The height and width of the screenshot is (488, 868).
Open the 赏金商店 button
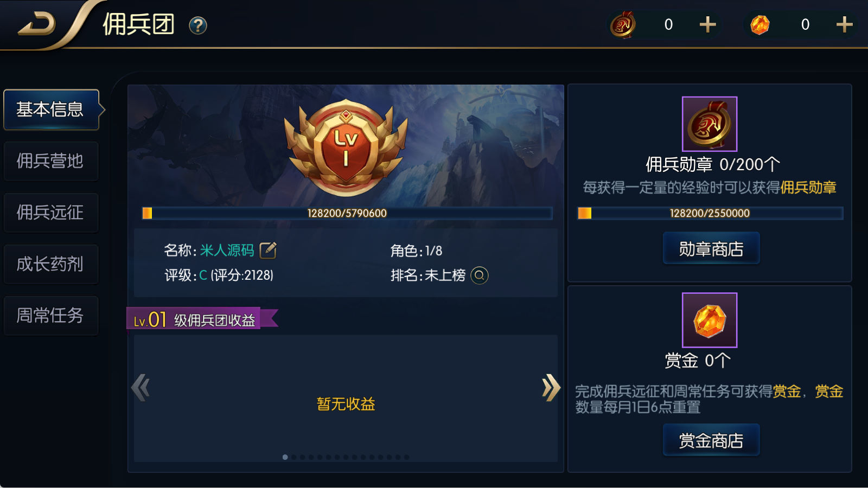(711, 440)
